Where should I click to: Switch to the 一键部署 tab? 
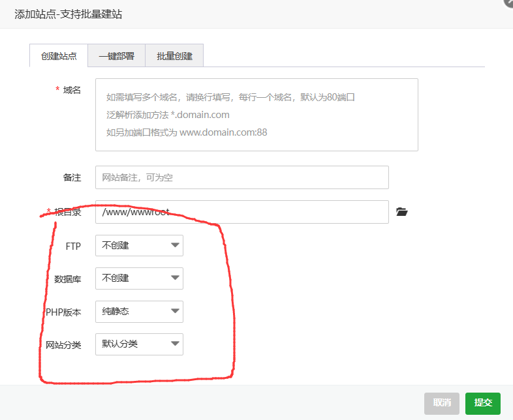pyautogui.click(x=116, y=56)
